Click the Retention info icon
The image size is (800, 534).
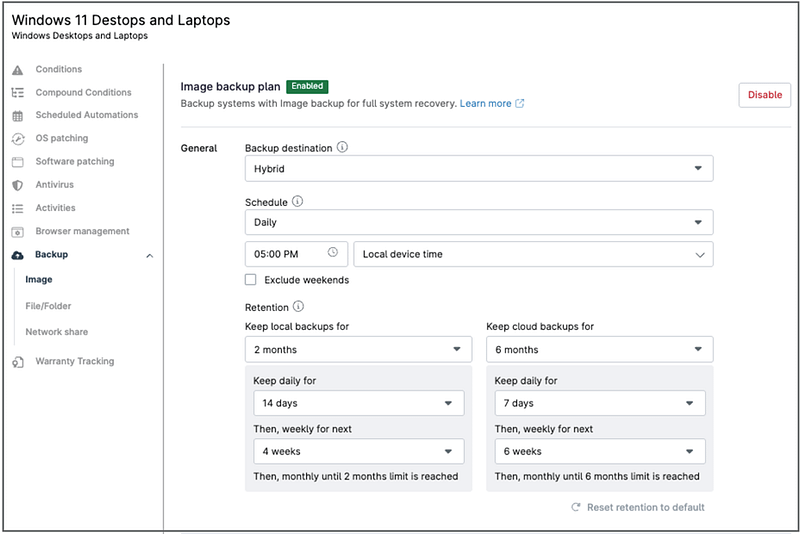(298, 306)
